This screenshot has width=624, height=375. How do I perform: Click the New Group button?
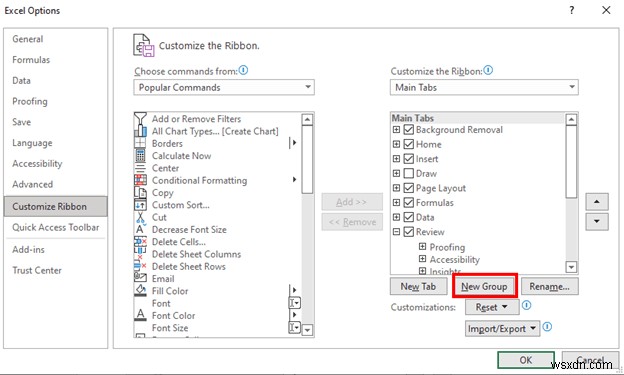484,286
